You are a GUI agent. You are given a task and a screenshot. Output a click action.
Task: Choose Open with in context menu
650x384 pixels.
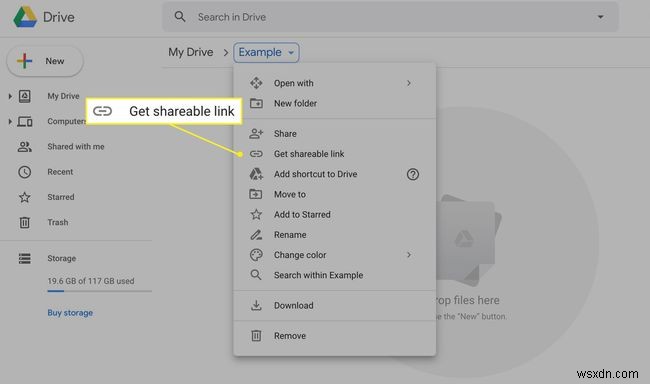(x=335, y=83)
